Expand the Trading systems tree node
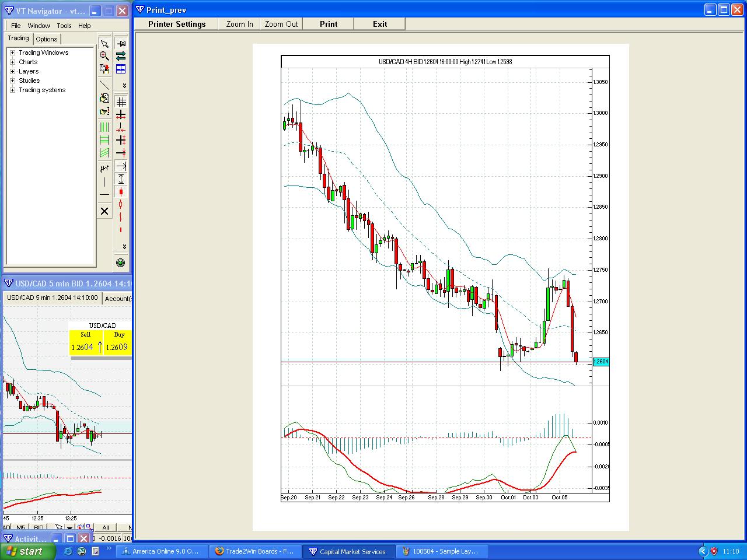This screenshot has height=560, width=747. [x=12, y=90]
